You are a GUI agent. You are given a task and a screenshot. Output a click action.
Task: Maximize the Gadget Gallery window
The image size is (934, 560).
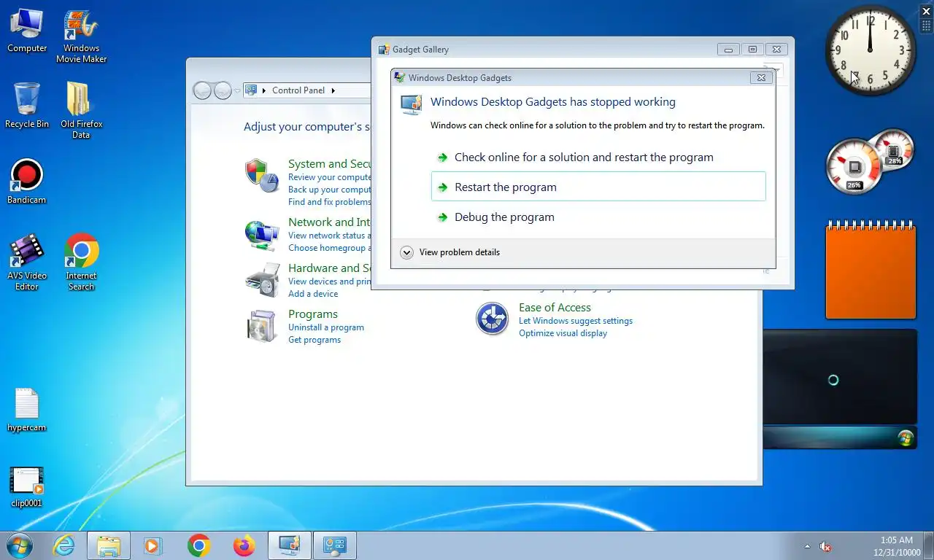752,50
